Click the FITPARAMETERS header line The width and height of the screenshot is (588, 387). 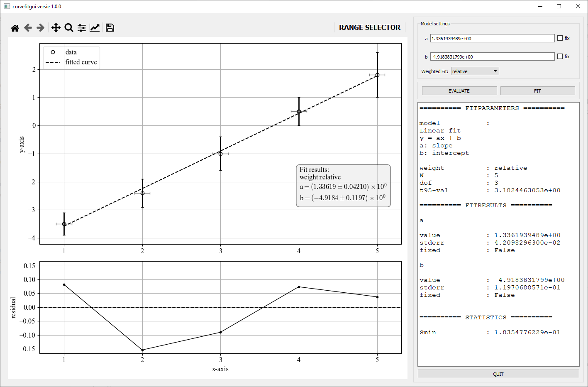(492, 108)
